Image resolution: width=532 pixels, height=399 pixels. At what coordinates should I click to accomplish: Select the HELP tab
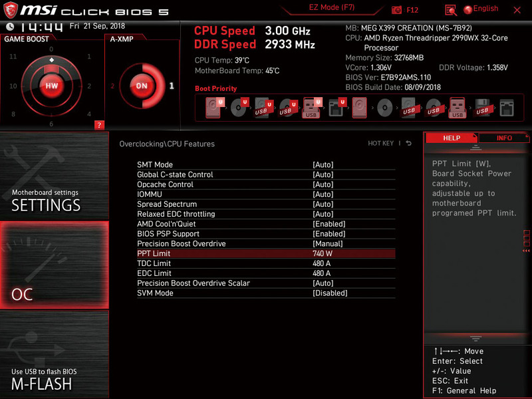click(x=452, y=138)
